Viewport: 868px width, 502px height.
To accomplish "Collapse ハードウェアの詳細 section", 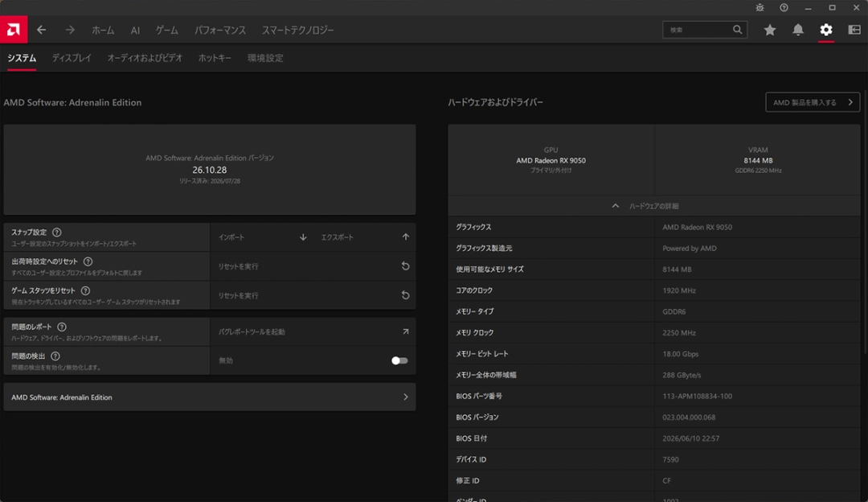I will tap(653, 206).
